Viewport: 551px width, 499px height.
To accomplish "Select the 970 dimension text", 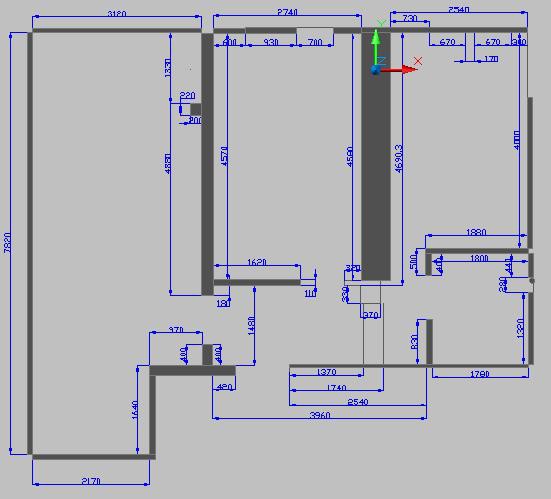I will 176,330.
